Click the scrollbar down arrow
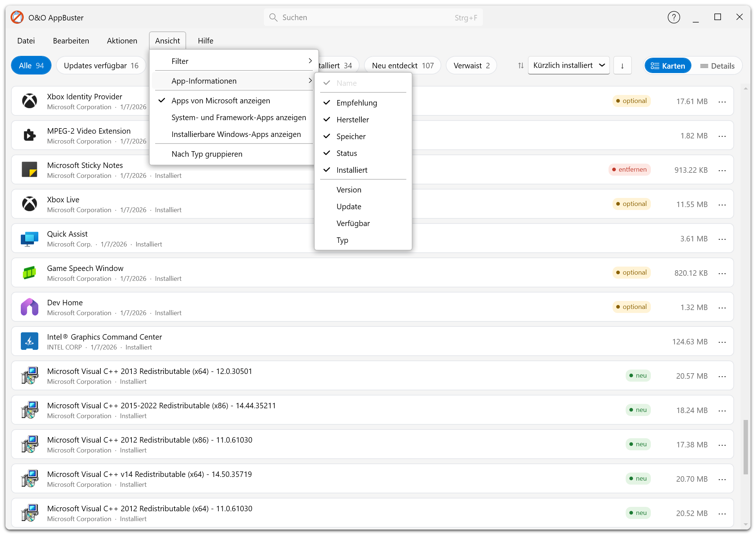The image size is (756, 535). coord(745,525)
